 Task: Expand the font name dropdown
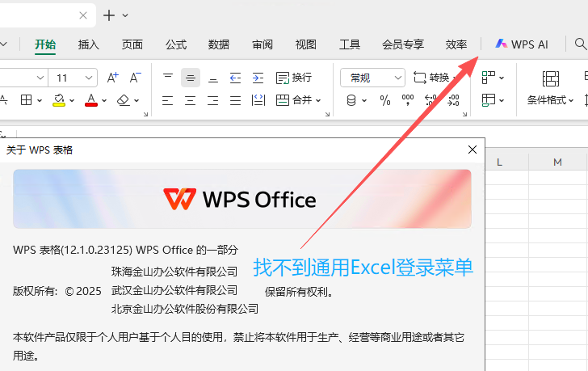click(x=40, y=78)
